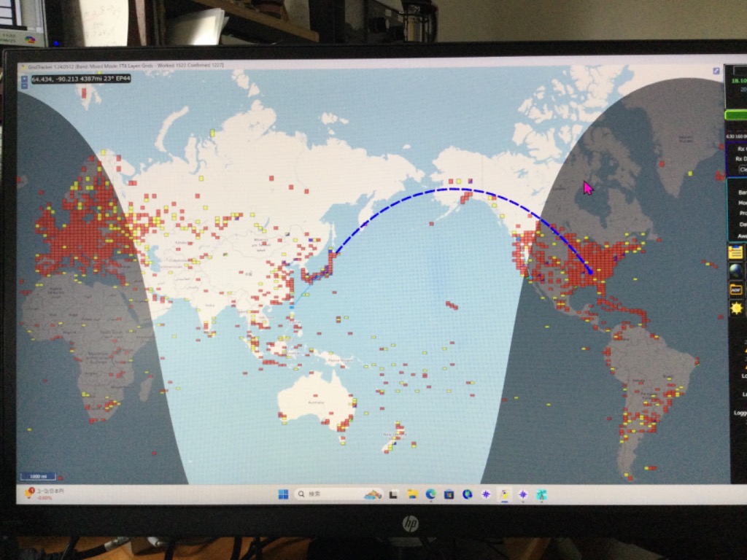
Task: Click the coordinate readout showing EP44
Action: click(x=81, y=79)
